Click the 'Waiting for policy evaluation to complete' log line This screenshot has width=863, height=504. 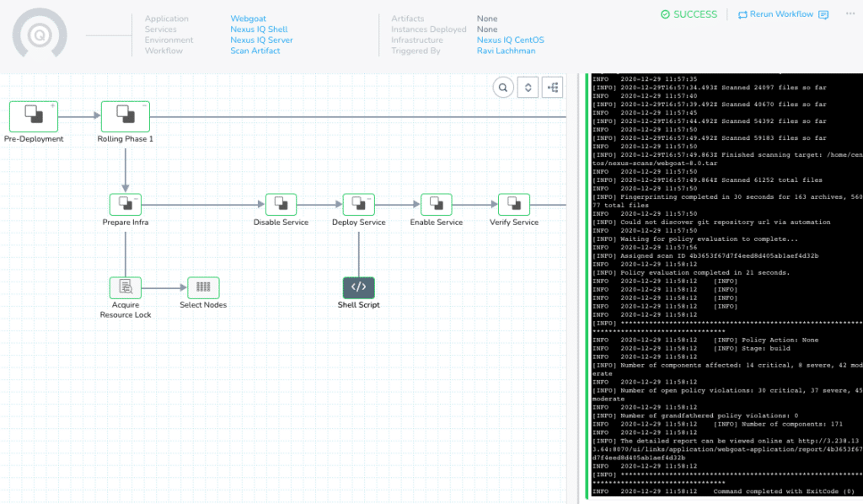click(694, 239)
